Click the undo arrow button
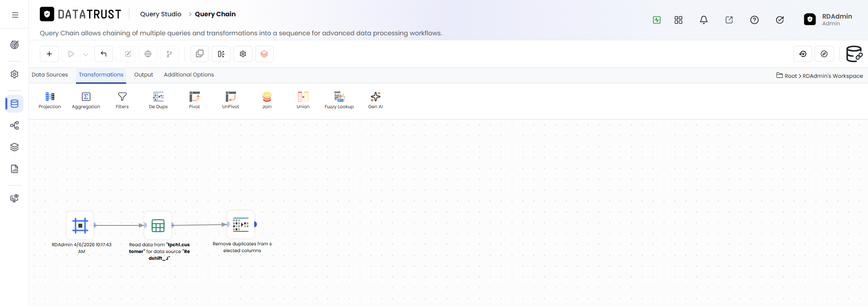 [104, 54]
